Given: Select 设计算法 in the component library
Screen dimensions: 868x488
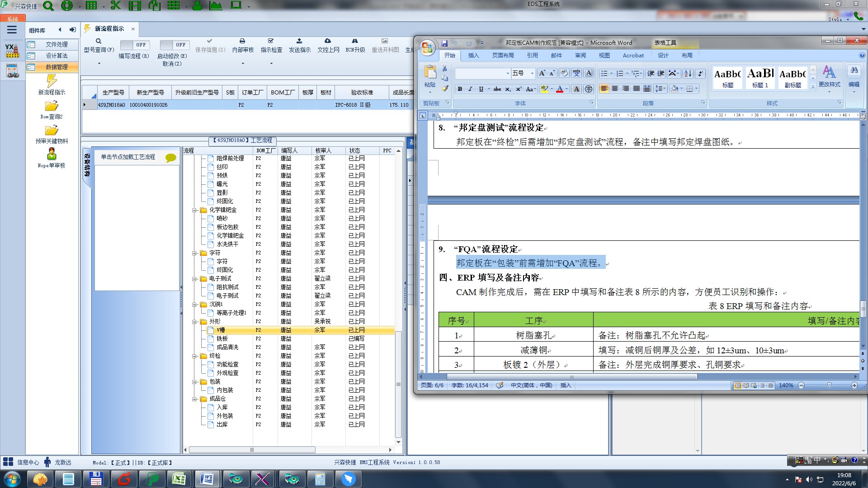Looking at the screenshot, I should click(57, 56).
